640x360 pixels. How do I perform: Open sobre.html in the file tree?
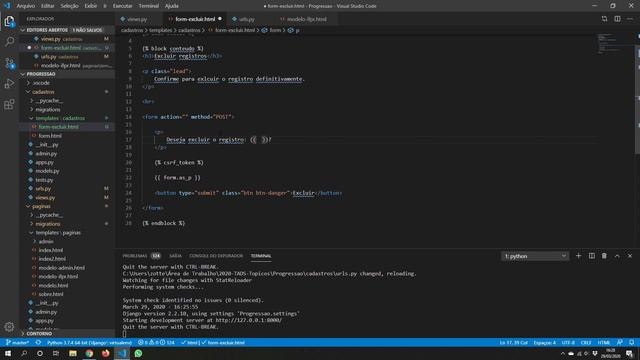pos(67,294)
